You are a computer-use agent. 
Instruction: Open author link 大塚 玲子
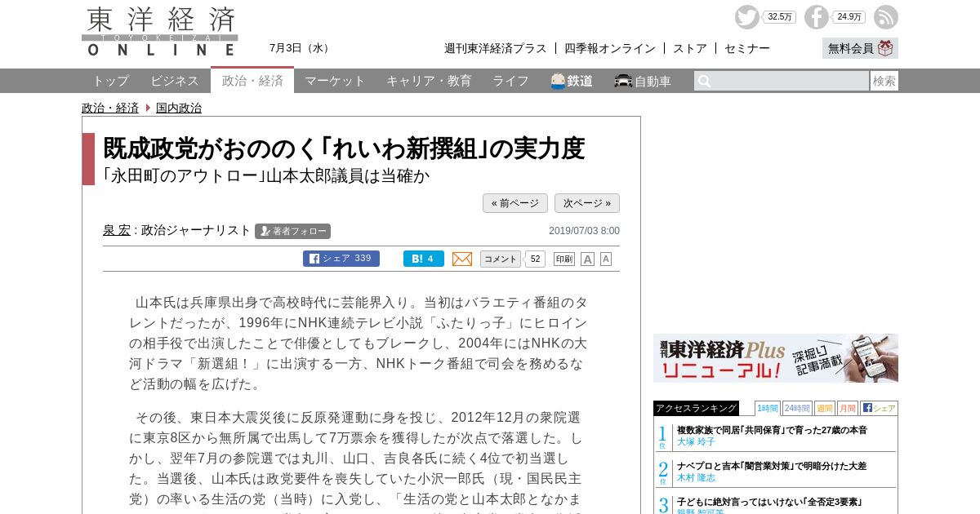click(696, 441)
